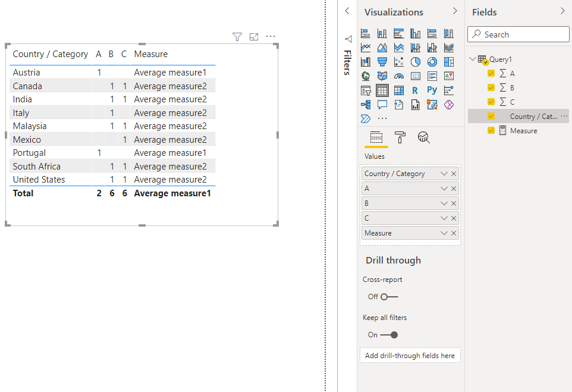Screen dimensions: 572x392
Task: Open ellipsis for Country / Cat... field
Action: point(564,116)
